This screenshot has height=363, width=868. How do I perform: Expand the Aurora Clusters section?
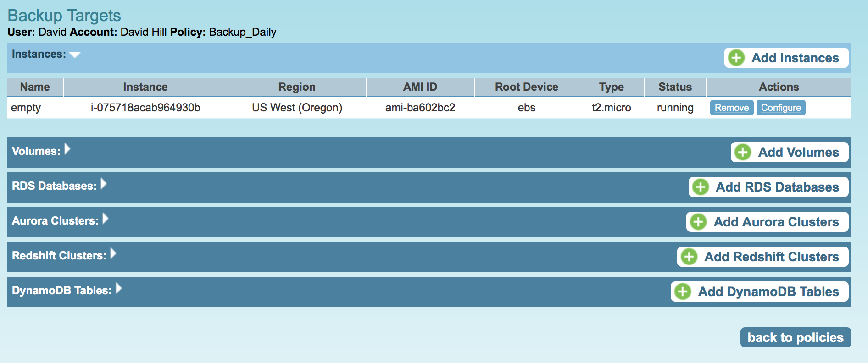[x=106, y=219]
